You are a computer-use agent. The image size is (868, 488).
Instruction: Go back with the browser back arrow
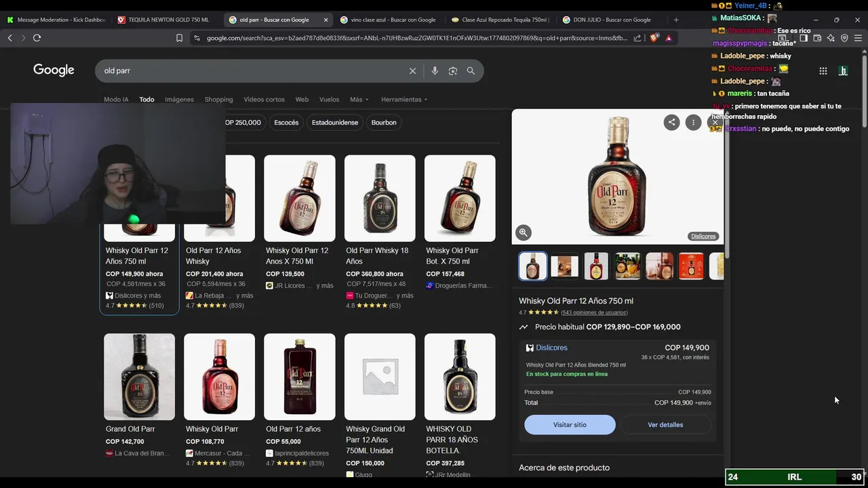pyautogui.click(x=10, y=38)
